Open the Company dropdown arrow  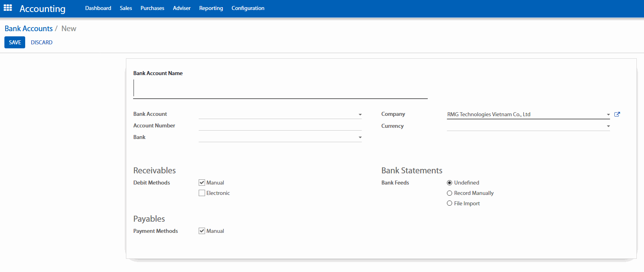pyautogui.click(x=608, y=115)
